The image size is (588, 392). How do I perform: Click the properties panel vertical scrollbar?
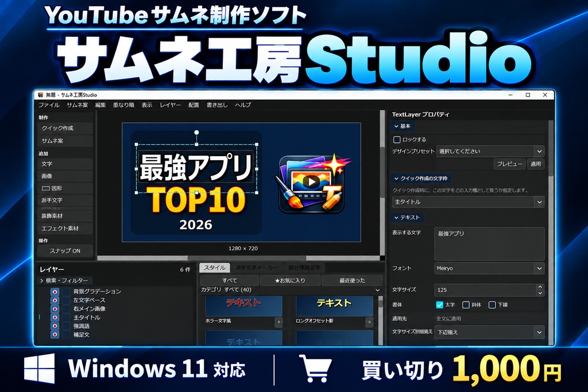[x=551, y=149]
